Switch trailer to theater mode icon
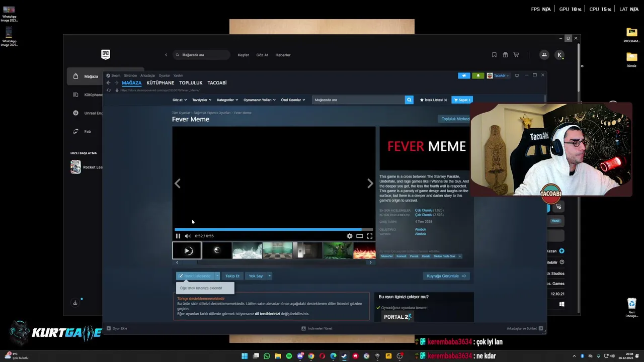The image size is (644, 362). coord(360,236)
